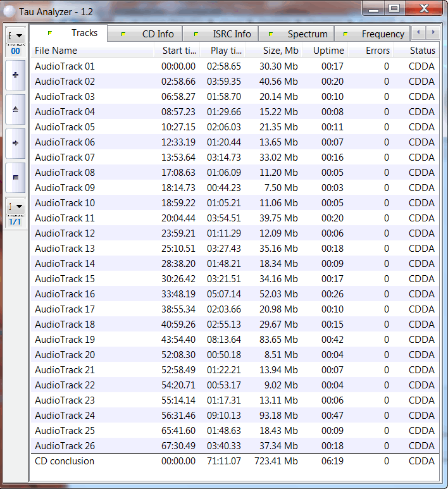The image size is (448, 489).
Task: Click the plus (add) button in sidebar
Action: [x=15, y=75]
